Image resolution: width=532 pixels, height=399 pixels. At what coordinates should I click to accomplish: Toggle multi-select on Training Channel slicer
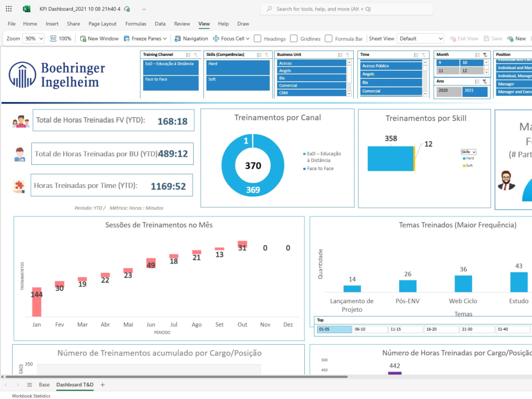[x=188, y=55]
